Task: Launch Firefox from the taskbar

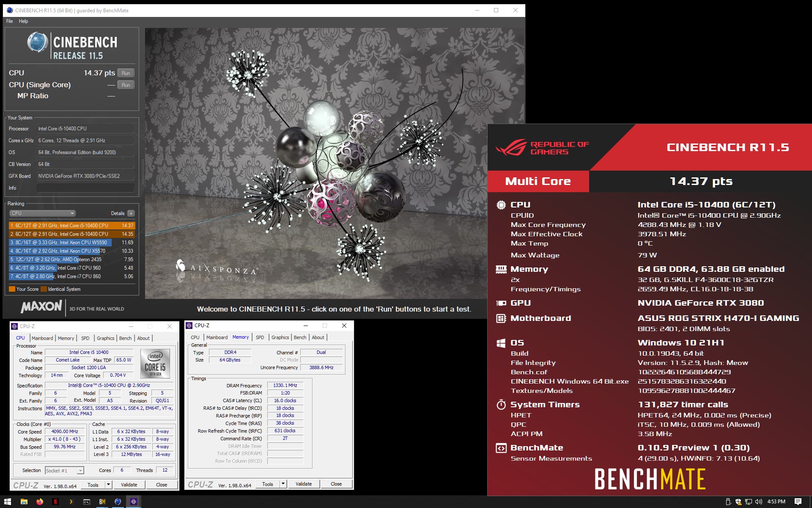Action: [40, 502]
